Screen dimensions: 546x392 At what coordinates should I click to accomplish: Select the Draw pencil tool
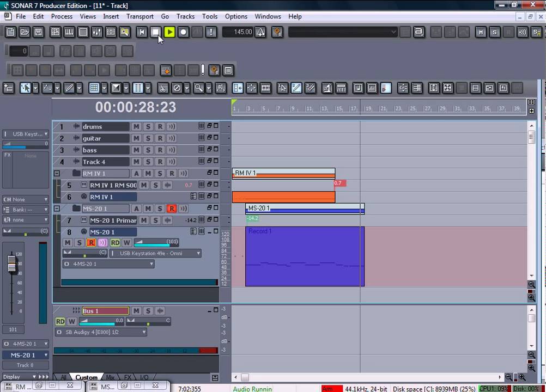[69, 88]
